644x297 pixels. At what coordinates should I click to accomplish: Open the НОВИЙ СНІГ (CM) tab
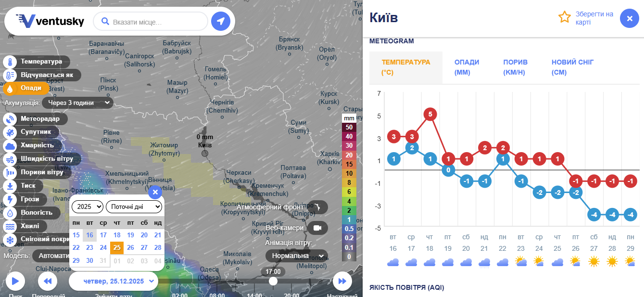(572, 67)
